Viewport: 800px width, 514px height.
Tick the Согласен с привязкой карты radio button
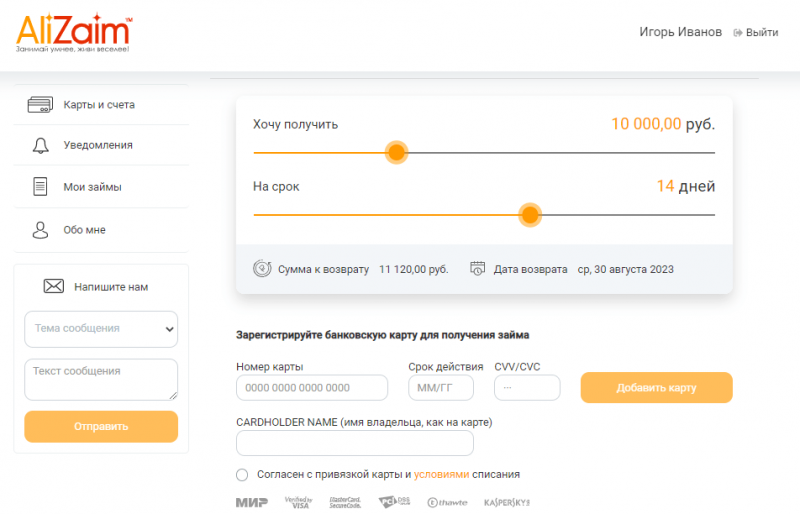point(242,475)
